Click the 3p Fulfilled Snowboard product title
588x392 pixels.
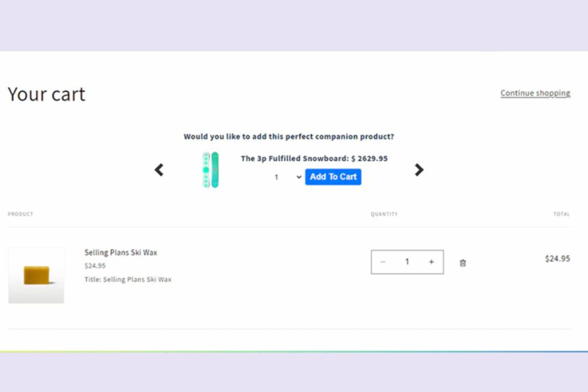[x=295, y=158]
